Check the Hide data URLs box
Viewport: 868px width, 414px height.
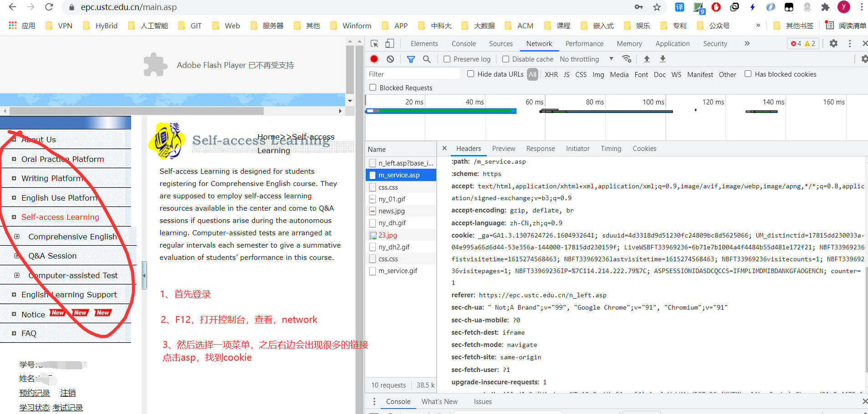point(471,74)
